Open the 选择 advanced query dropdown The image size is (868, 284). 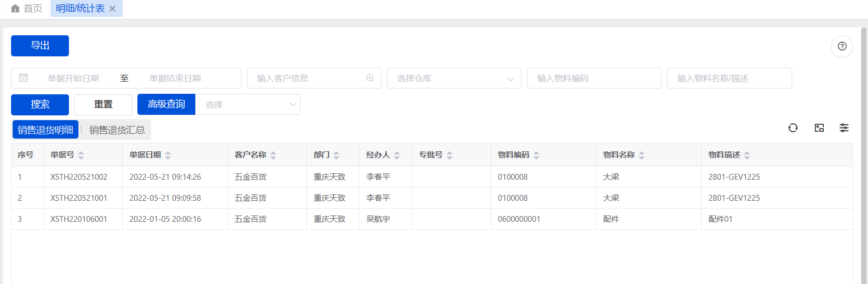[x=247, y=104]
